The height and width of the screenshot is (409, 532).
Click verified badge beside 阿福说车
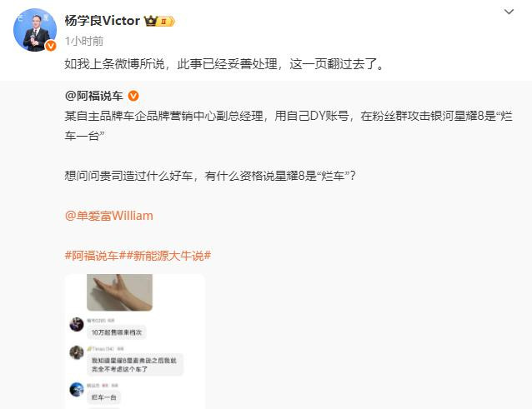(x=133, y=96)
